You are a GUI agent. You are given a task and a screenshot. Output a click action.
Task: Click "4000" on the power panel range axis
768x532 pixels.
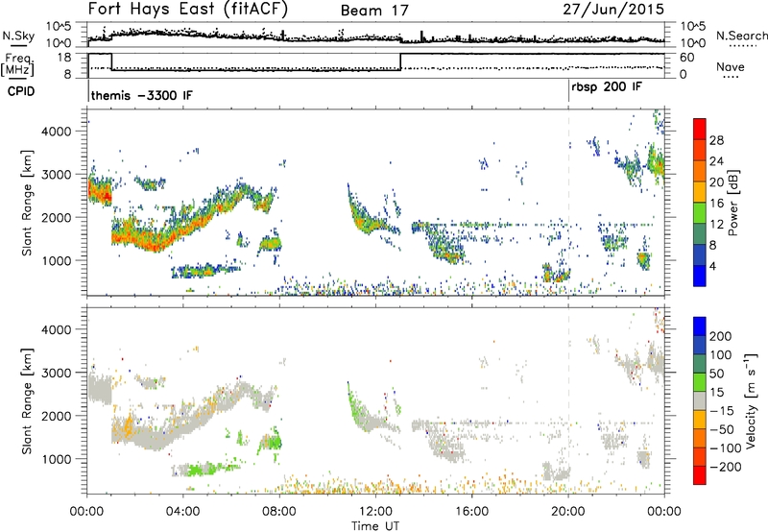click(56, 132)
